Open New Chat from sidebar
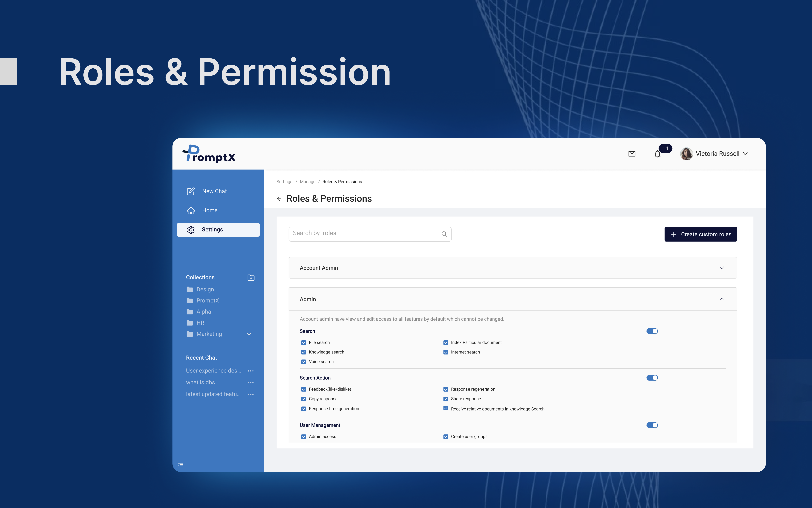Viewport: 812px width, 508px height. click(x=214, y=191)
